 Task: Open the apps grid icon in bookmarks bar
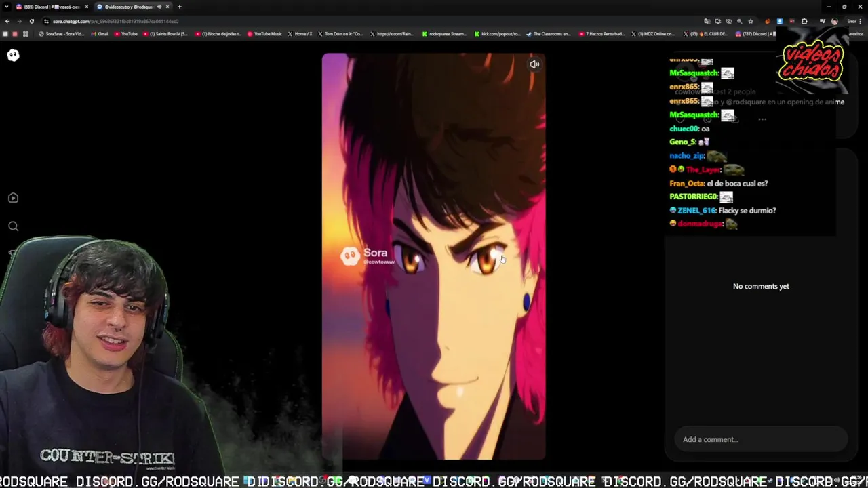(26, 34)
